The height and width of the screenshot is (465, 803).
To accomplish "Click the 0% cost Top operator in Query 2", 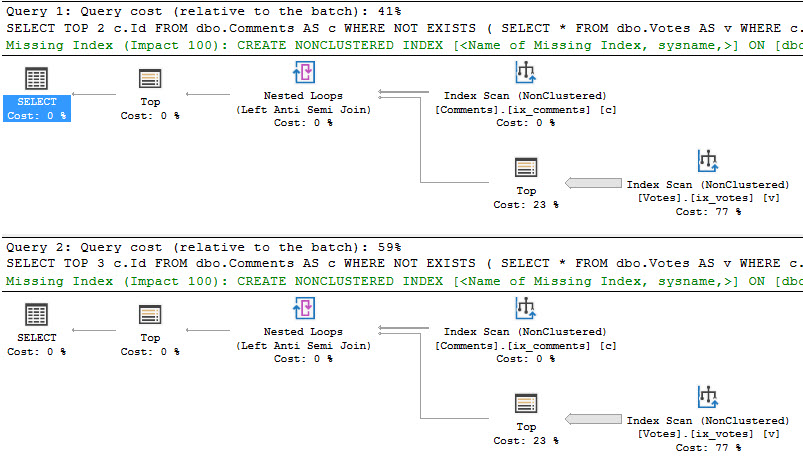I will (150, 316).
